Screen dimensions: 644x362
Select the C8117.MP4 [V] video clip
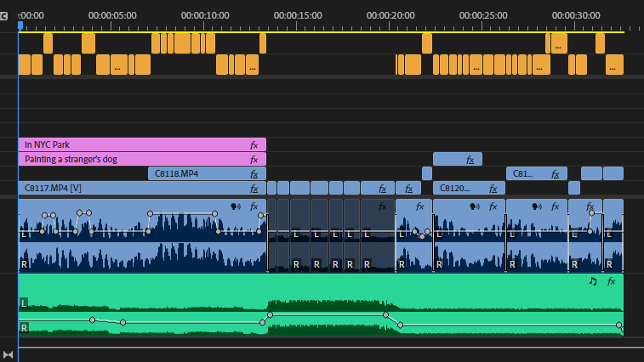[142, 189]
